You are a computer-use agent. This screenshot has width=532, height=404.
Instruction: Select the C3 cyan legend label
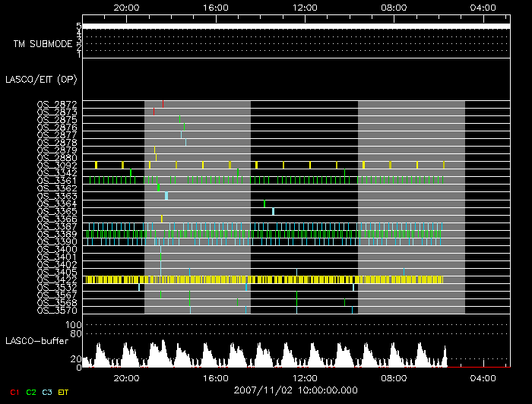tap(47, 392)
